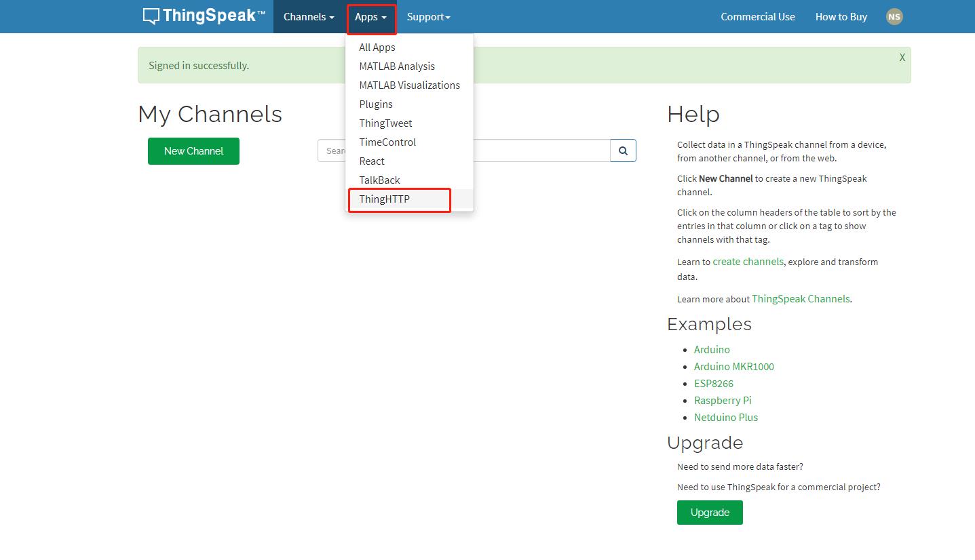Click the magnifier search button

tap(623, 151)
